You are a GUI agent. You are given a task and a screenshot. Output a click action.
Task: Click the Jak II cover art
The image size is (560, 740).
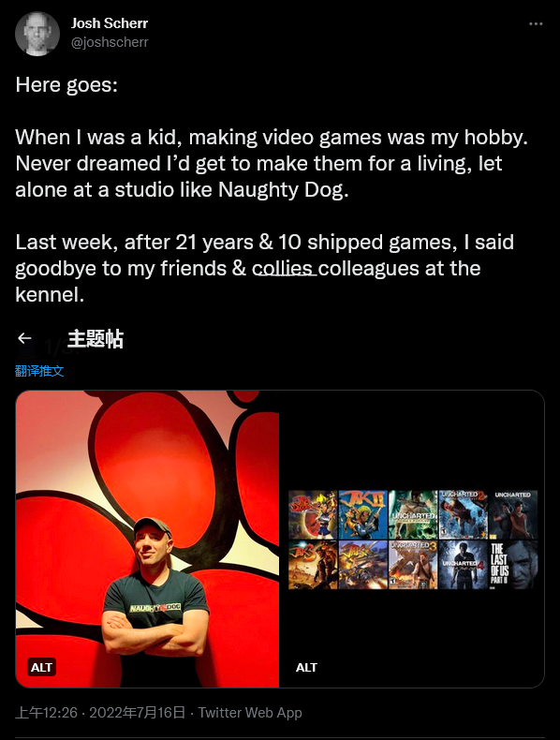362,515
